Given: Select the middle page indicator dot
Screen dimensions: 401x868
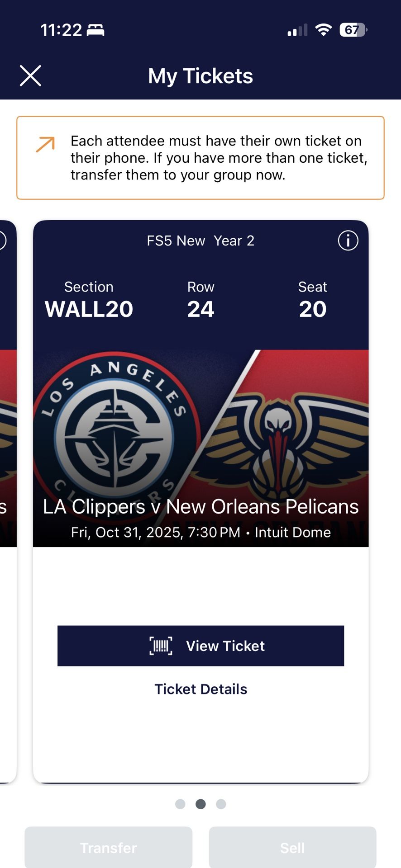Looking at the screenshot, I should [200, 804].
